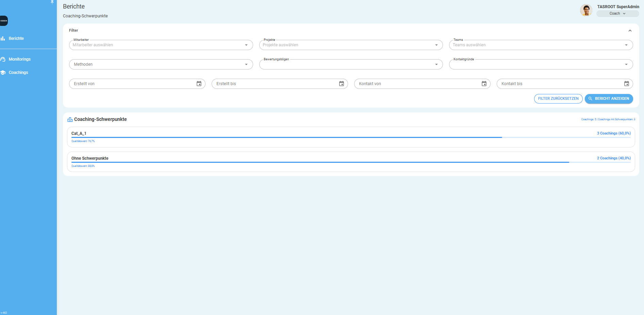
Task: Click the 2 Coachings (40,0%) link
Action: (x=614, y=158)
